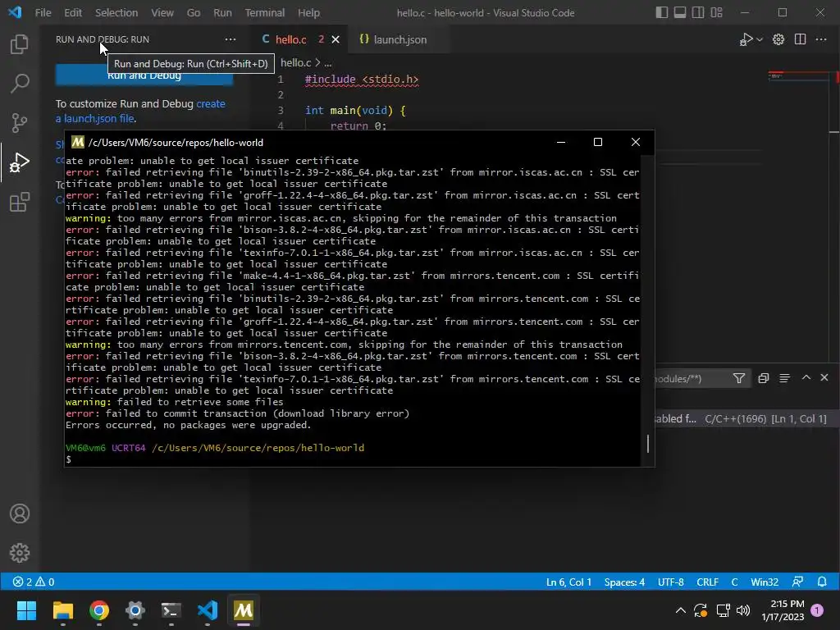Click UTF-8 encoding in status bar
This screenshot has height=630, width=840.
[671, 582]
